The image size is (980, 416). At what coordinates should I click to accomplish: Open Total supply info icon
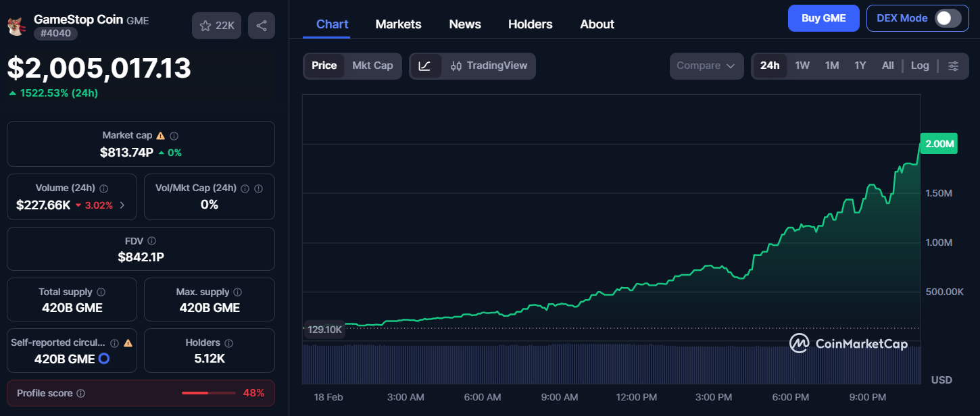101,292
